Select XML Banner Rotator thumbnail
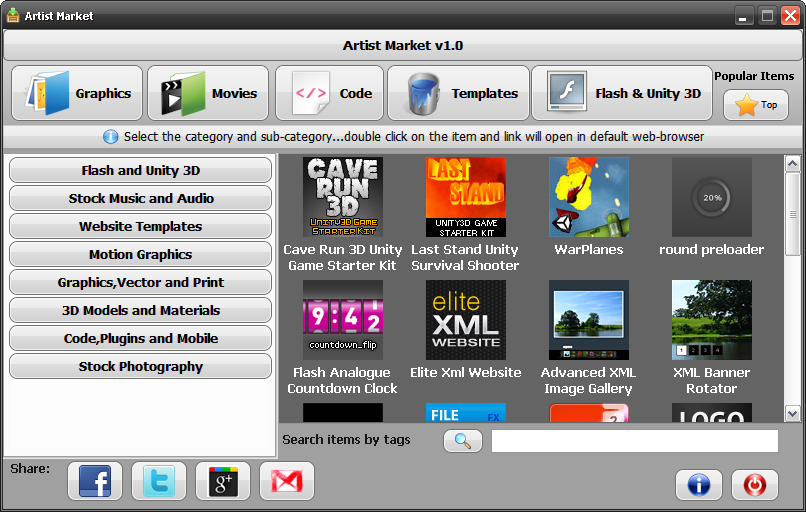806x512 pixels. pyautogui.click(x=712, y=320)
